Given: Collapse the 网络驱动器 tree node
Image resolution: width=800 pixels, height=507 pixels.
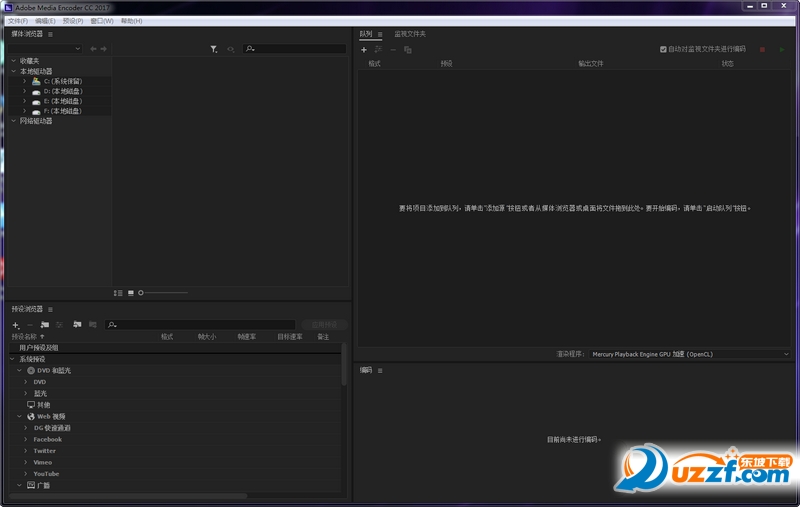Looking at the screenshot, I should [14, 121].
